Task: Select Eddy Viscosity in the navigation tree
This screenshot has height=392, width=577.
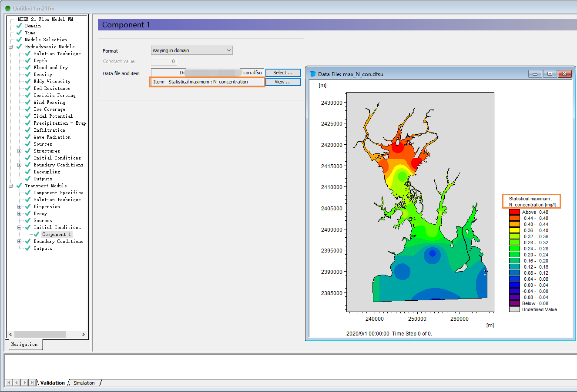Action: coord(52,82)
